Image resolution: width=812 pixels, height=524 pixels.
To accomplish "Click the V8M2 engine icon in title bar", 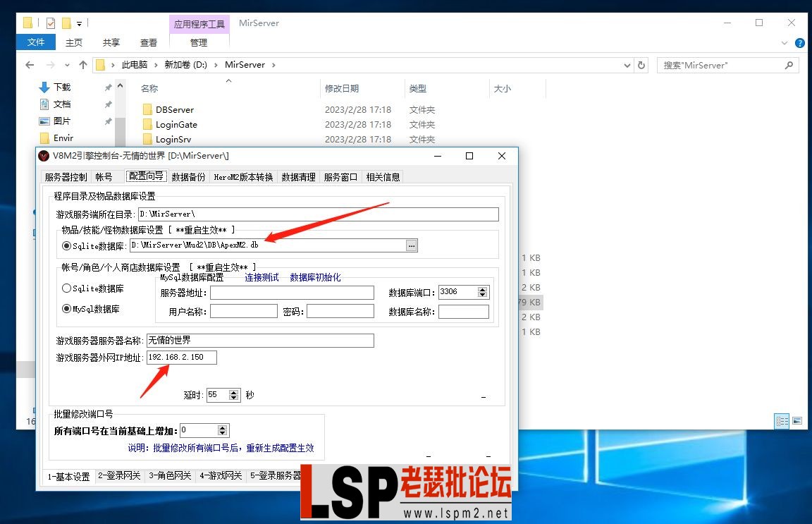I will [45, 156].
